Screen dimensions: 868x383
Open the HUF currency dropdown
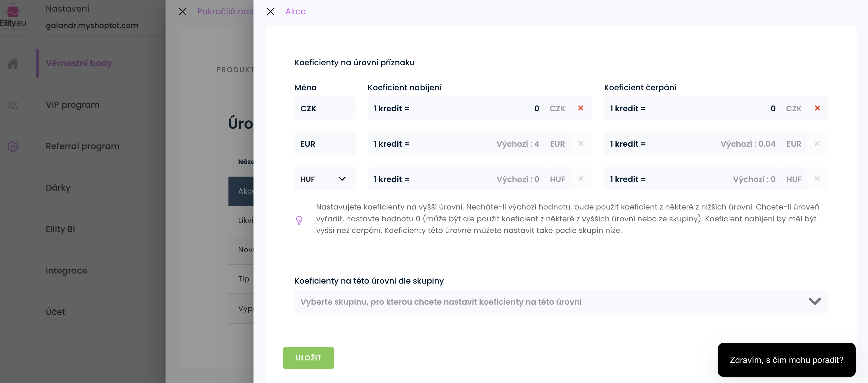click(x=324, y=179)
